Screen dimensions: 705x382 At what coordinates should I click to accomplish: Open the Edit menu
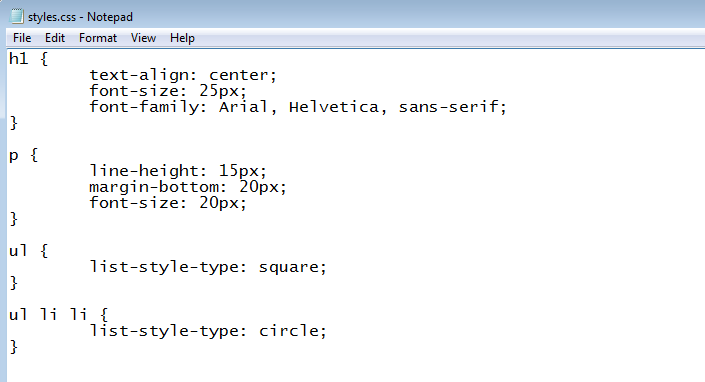tap(55, 38)
